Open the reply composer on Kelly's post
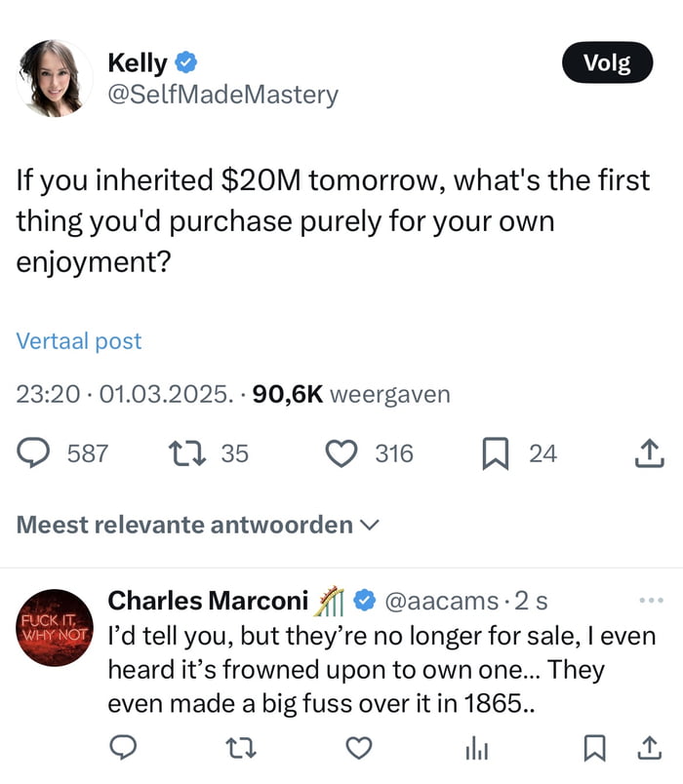 34,452
